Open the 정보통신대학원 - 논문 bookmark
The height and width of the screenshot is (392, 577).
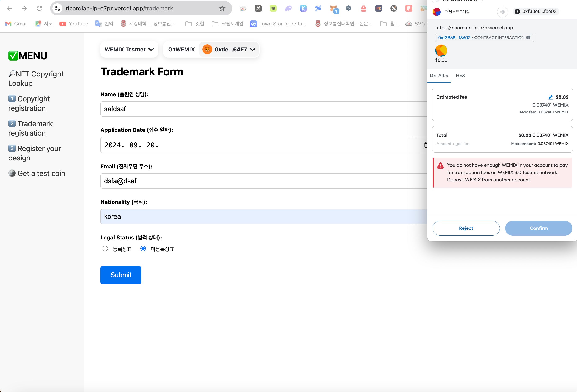pos(344,24)
